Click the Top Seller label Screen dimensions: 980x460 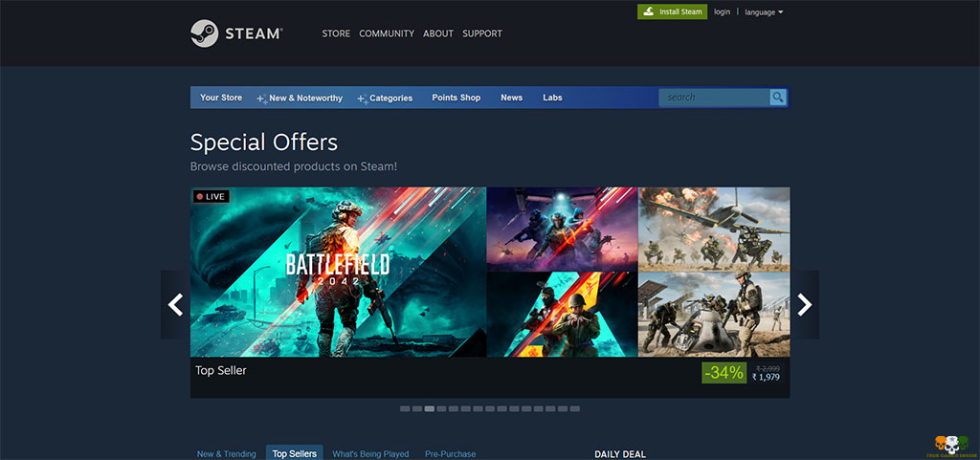click(x=221, y=371)
